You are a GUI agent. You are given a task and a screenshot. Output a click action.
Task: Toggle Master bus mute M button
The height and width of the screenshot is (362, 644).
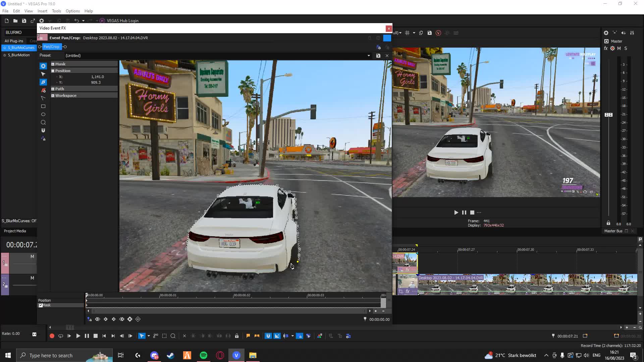tap(619, 48)
